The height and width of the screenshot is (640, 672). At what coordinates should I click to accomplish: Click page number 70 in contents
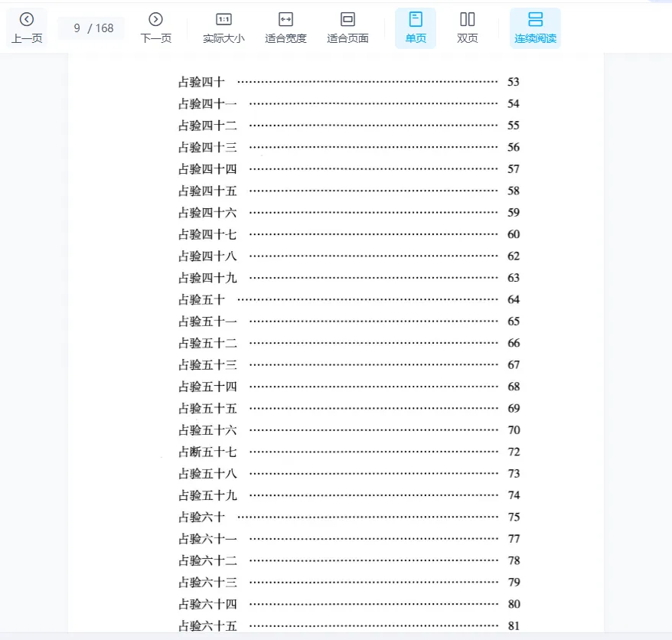pos(514,430)
